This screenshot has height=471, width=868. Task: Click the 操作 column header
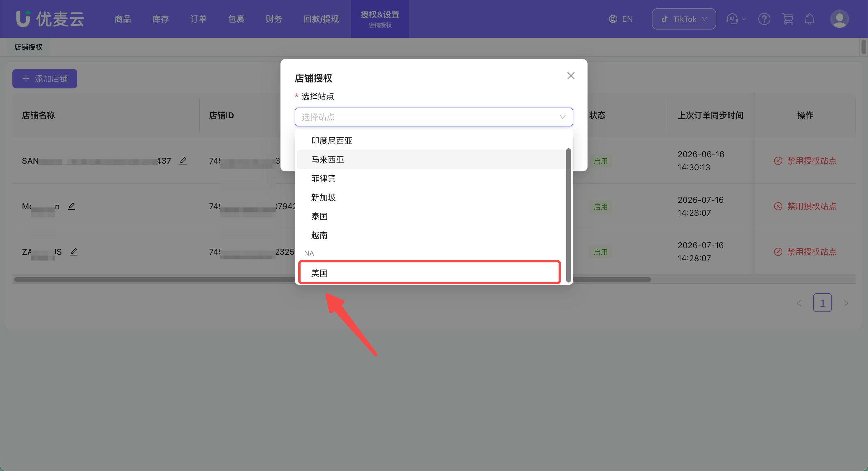(x=805, y=115)
